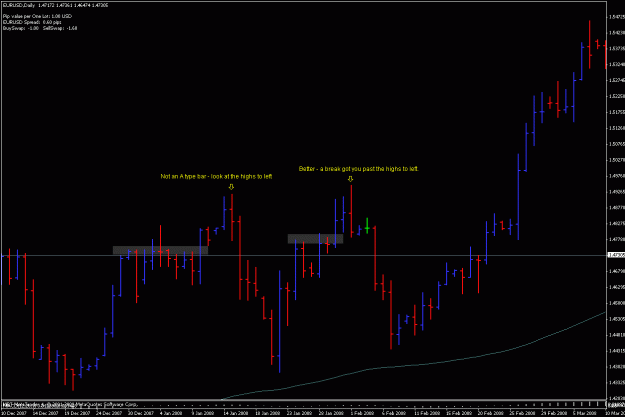The image size is (625, 417).
Task: Click the '24 Dec 2007' date label
Action: pos(108,413)
